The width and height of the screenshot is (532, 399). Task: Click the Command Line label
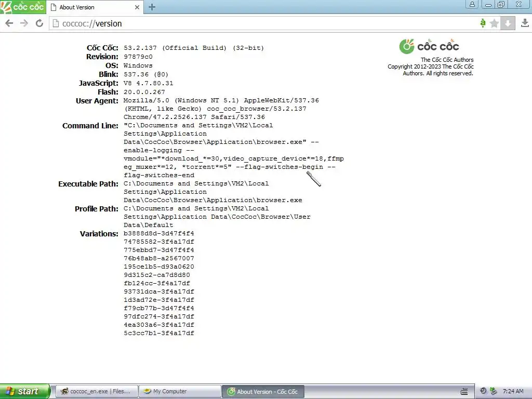[90, 126]
